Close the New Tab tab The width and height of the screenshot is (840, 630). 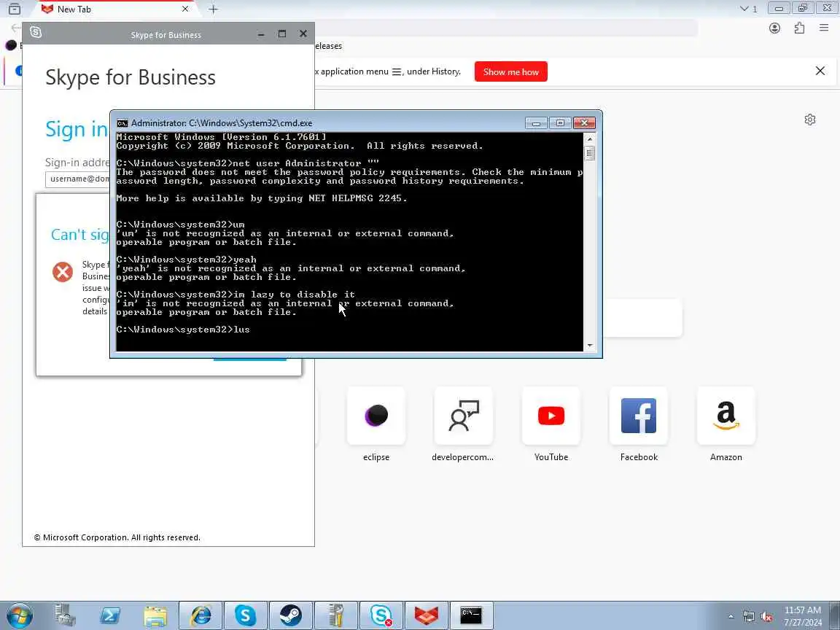point(184,9)
